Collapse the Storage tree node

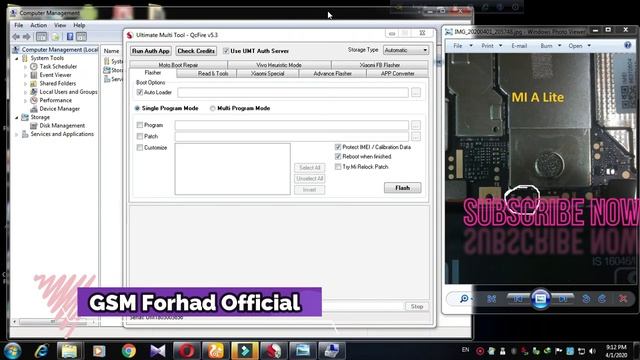pos(17,118)
